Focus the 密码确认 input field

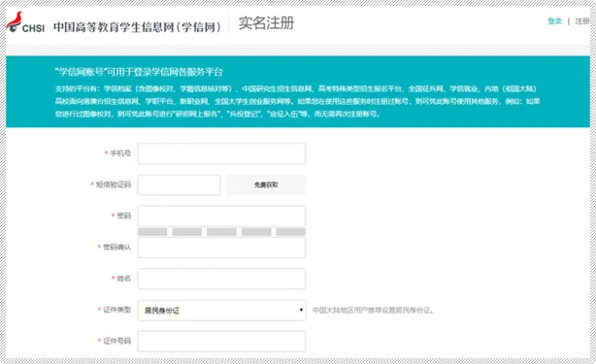click(221, 248)
